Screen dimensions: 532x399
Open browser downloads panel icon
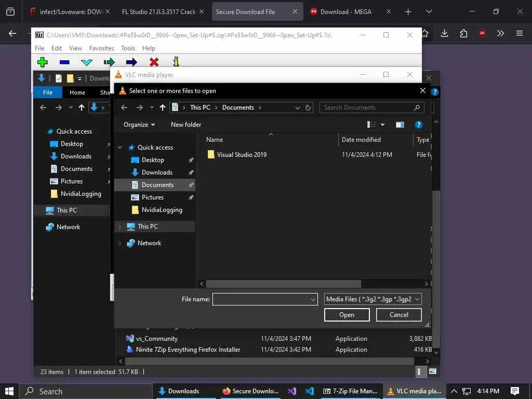445,33
